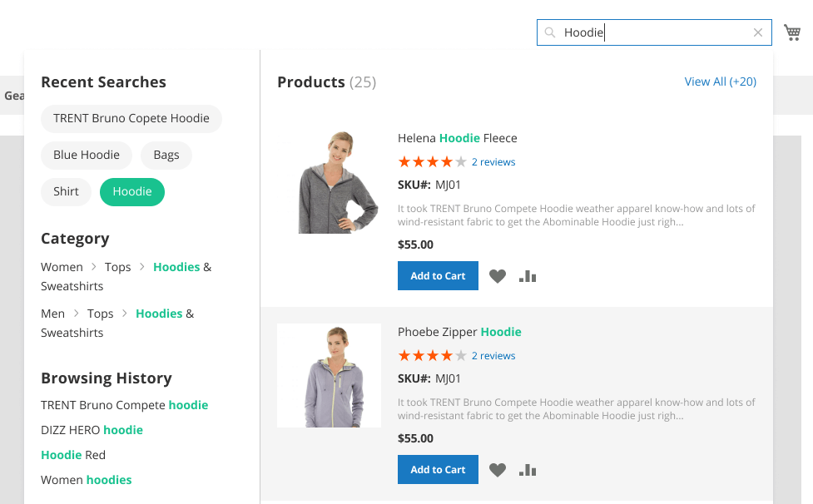The height and width of the screenshot is (504, 813).
Task: Open Men Tops Hoodies & Sweatshirts category
Action: 117,324
